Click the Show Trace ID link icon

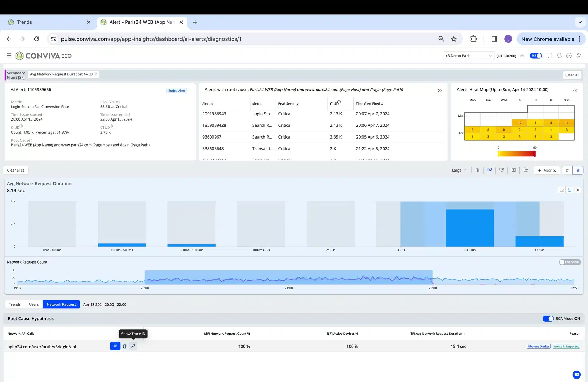coord(133,346)
